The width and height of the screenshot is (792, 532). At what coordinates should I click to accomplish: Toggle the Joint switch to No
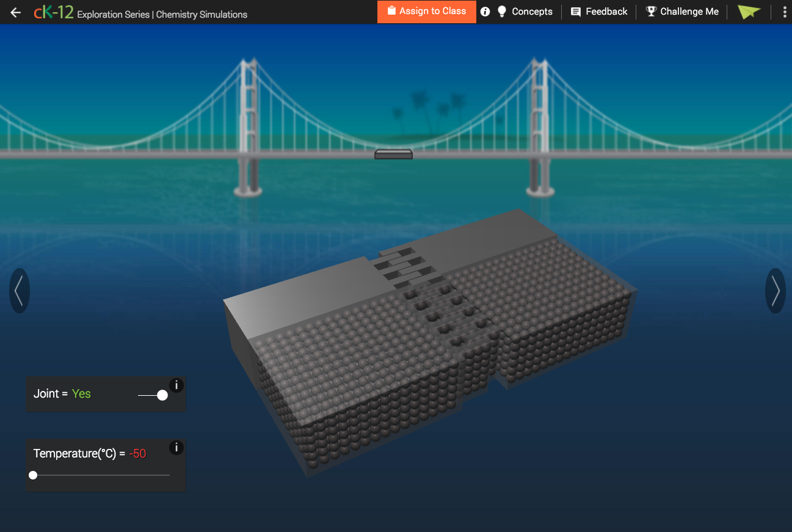pos(161,395)
